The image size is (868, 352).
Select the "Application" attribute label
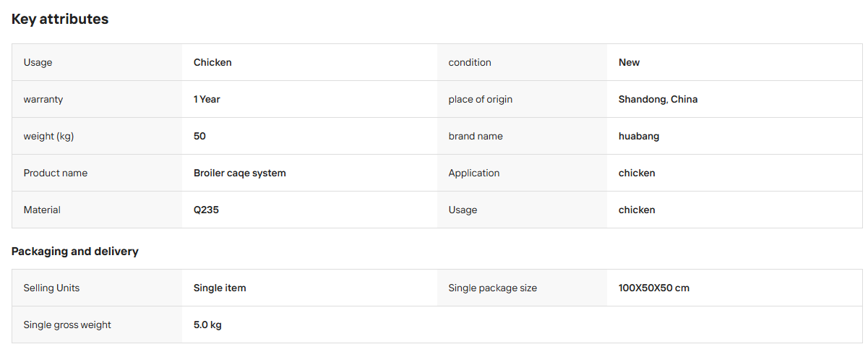point(474,173)
